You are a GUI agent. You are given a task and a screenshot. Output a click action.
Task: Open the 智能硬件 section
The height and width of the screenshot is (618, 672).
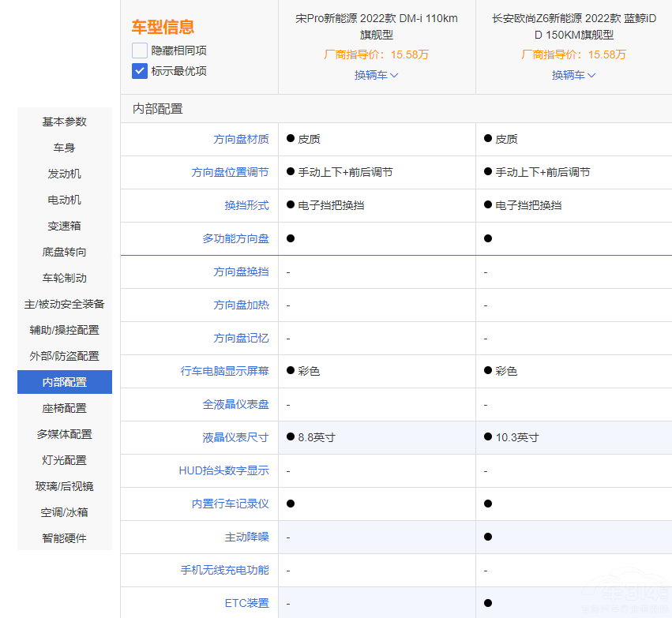pyautogui.click(x=64, y=538)
